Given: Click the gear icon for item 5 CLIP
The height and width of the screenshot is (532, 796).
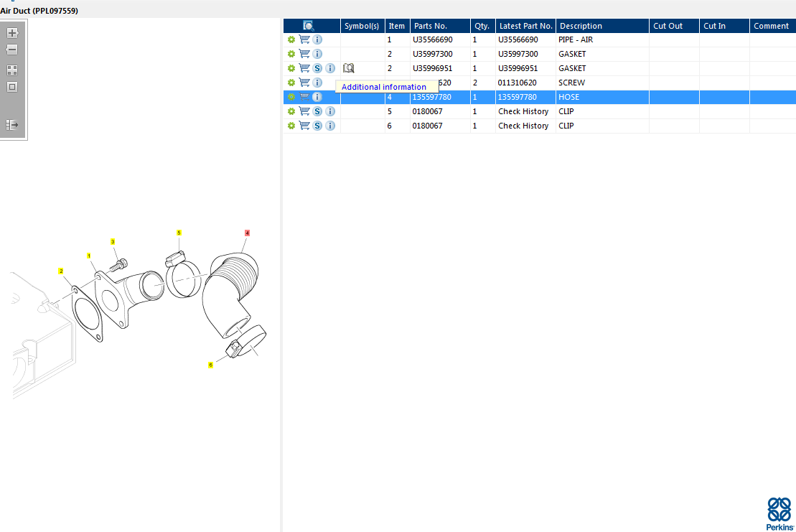Looking at the screenshot, I should 291,111.
